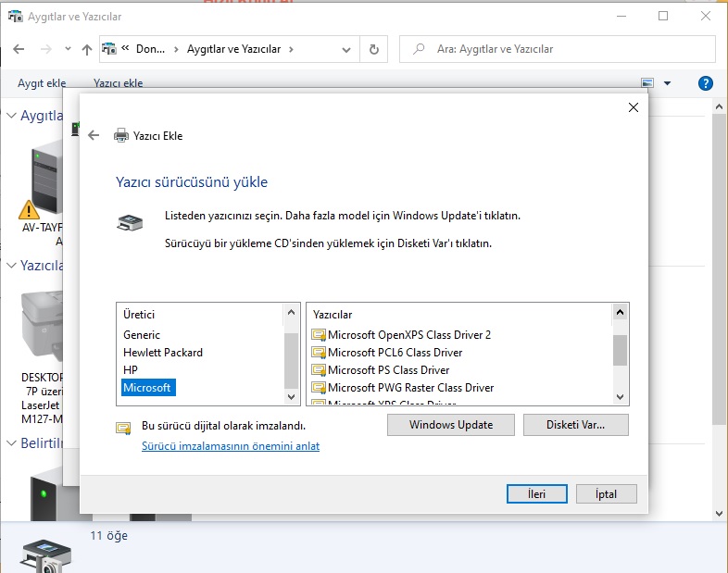Screen dimensions: 728x573
Task: Open the view options dropdown arrow
Action: point(667,83)
